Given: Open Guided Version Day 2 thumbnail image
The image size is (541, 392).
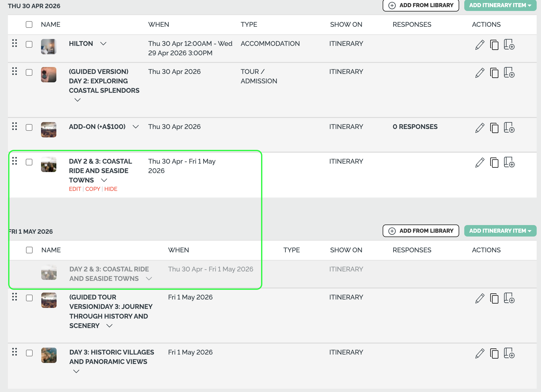Looking at the screenshot, I should [x=49, y=75].
